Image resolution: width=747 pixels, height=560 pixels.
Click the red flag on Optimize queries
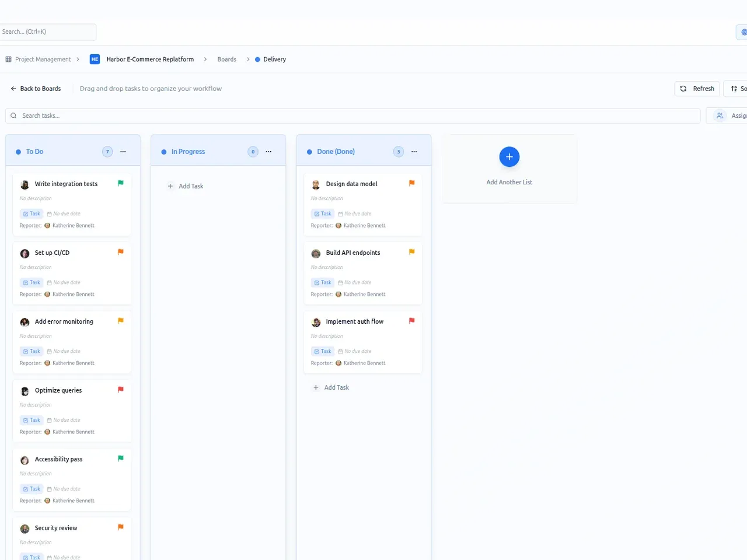pos(121,390)
